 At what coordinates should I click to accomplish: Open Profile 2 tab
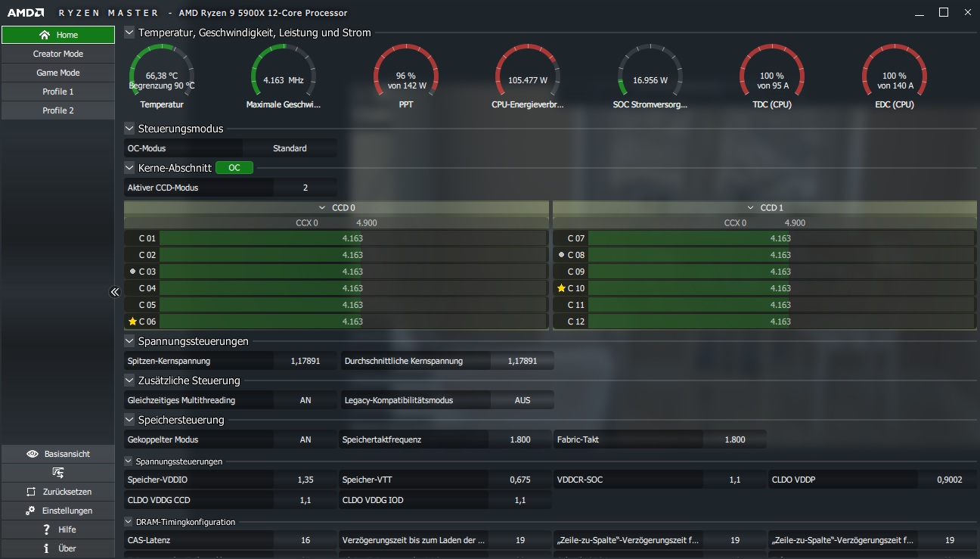pyautogui.click(x=58, y=110)
